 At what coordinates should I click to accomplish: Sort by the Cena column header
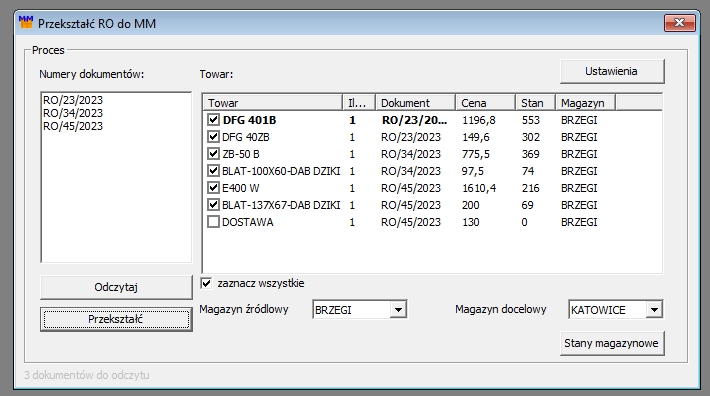(485, 103)
